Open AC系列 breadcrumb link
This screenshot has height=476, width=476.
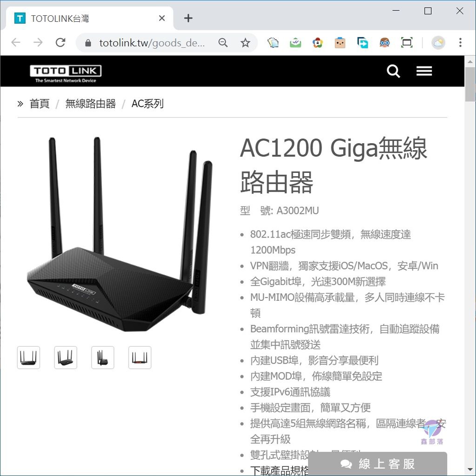pos(147,104)
